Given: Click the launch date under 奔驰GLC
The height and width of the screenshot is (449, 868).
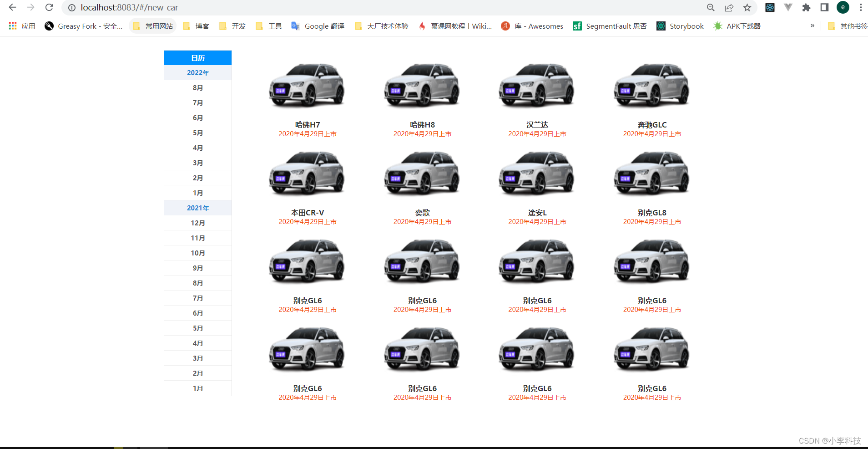Looking at the screenshot, I should point(652,134).
